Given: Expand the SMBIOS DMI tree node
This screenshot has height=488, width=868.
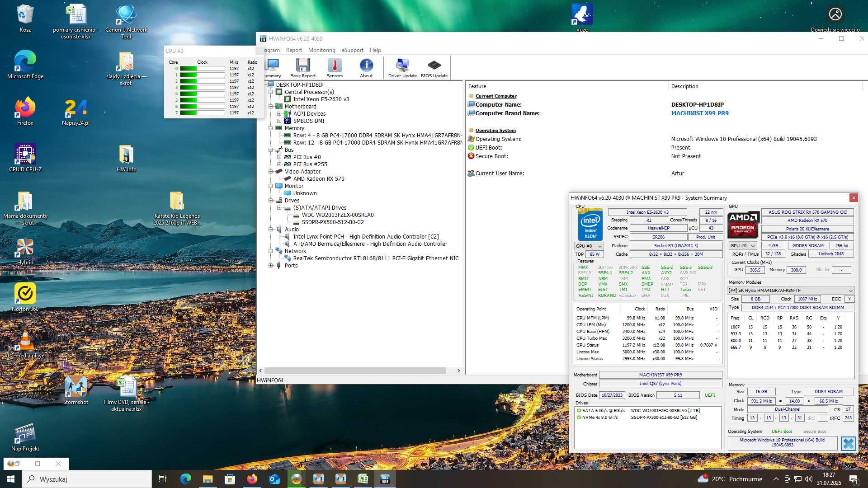Looking at the screenshot, I should 279,121.
